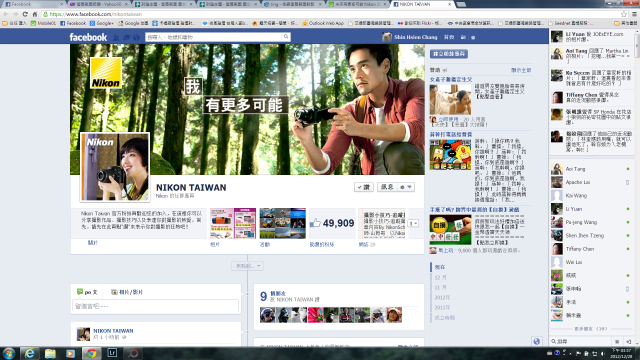Viewport: 640px width, 360px height.
Task: Open the messages icon in header
Action: pos(126,37)
